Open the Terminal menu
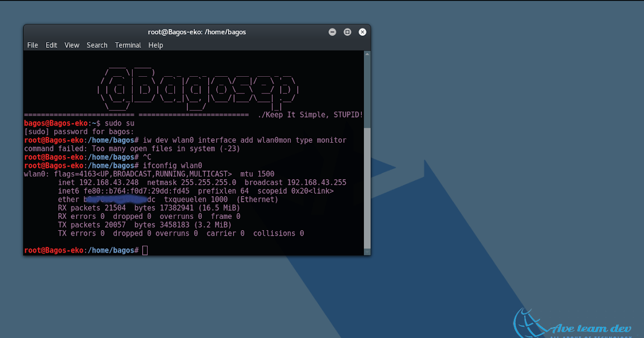The width and height of the screenshot is (644, 338). tap(128, 45)
